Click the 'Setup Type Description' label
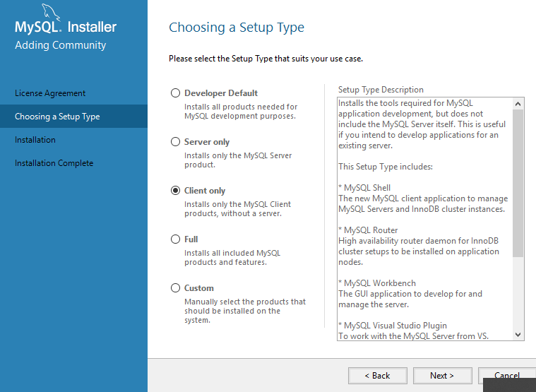536x392 pixels. pyautogui.click(x=381, y=90)
